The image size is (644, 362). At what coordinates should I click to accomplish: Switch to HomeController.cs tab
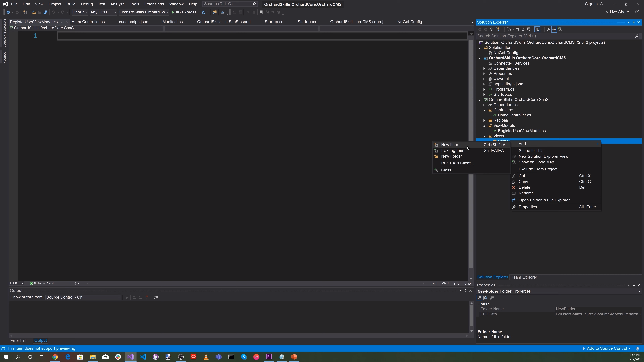pos(88,22)
